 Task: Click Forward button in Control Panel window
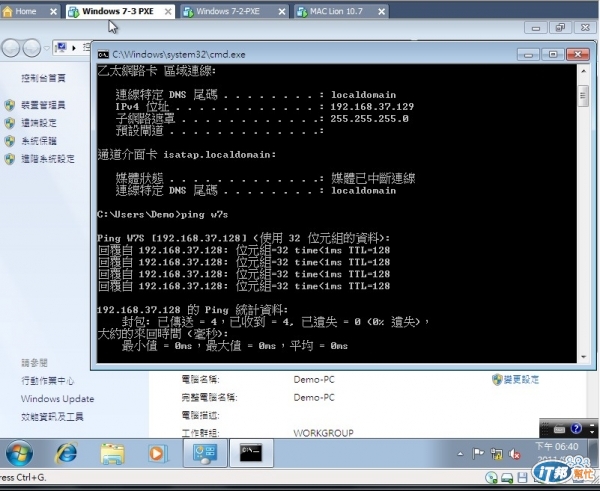pyautogui.click(x=31, y=48)
